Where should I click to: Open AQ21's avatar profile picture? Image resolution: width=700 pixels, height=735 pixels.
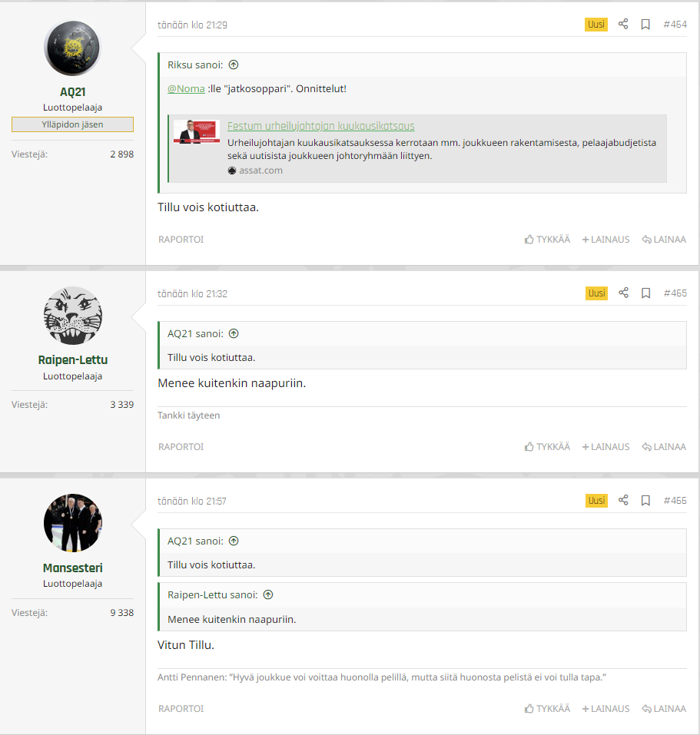tap(72, 48)
